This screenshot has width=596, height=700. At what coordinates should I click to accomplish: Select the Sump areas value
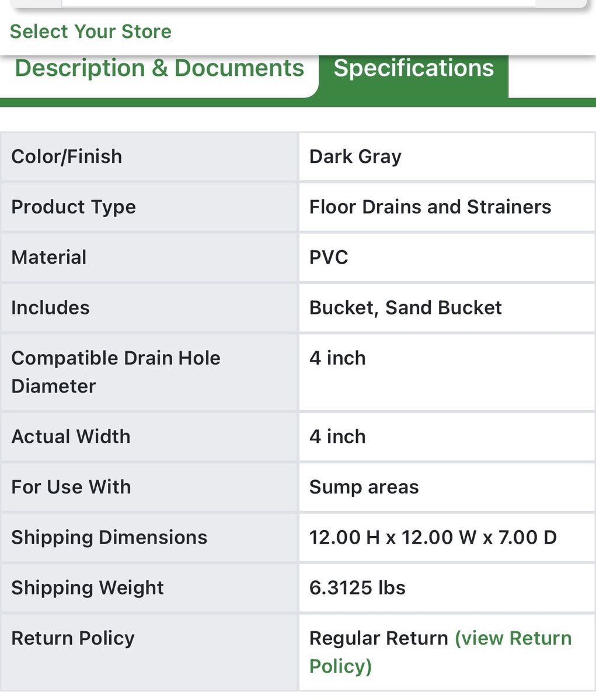tap(364, 487)
